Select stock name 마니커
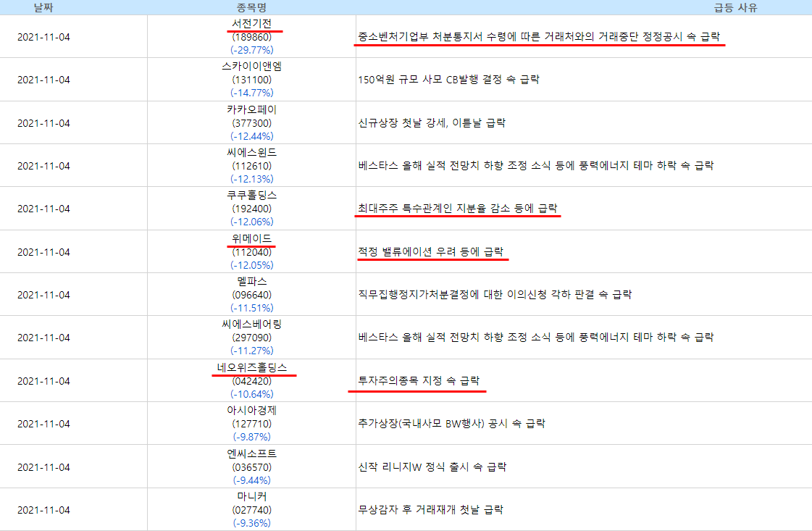The height and width of the screenshot is (531, 812). pyautogui.click(x=251, y=496)
